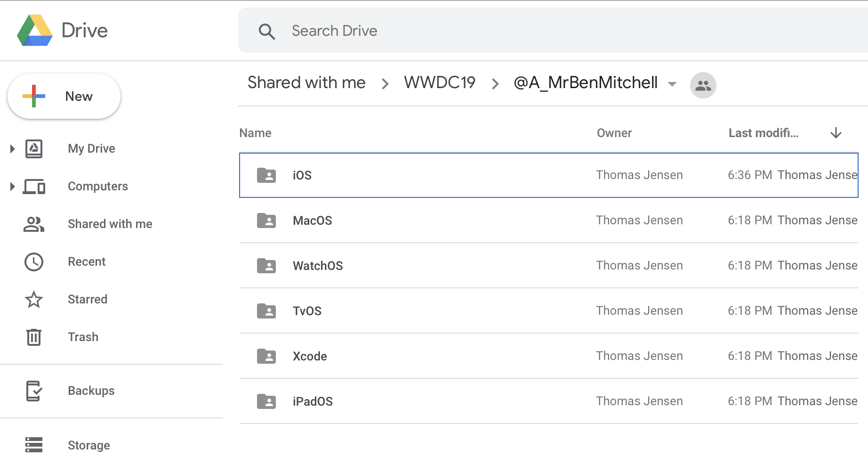Open the Trash section
The image size is (868, 457).
point(83,337)
